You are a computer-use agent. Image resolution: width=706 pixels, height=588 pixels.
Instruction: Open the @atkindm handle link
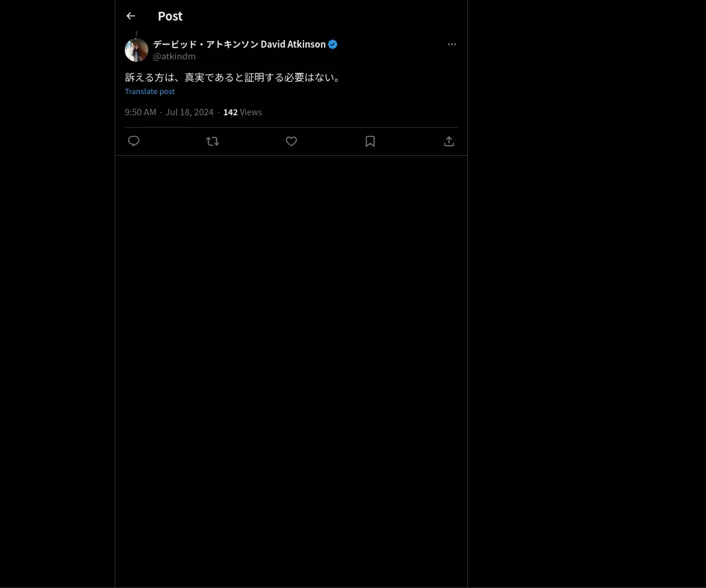point(174,56)
